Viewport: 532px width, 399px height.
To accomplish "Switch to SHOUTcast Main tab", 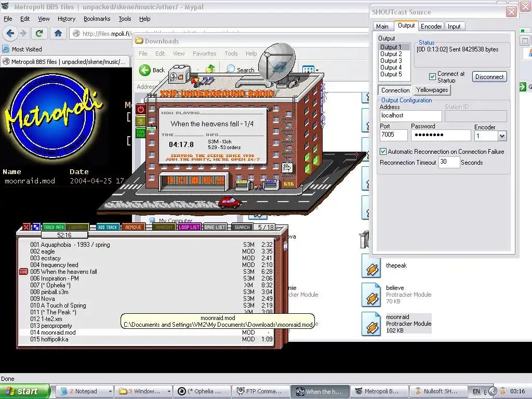I will [382, 26].
